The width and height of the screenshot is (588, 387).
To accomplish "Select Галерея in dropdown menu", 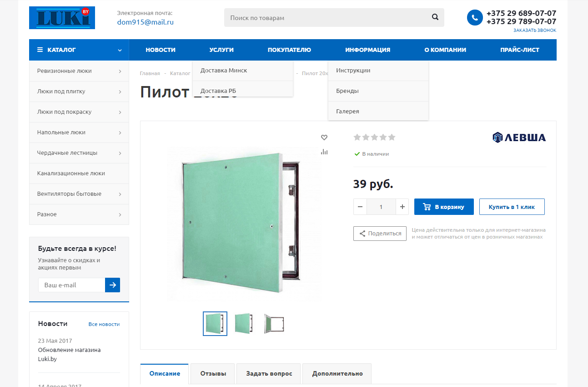I will coord(378,111).
